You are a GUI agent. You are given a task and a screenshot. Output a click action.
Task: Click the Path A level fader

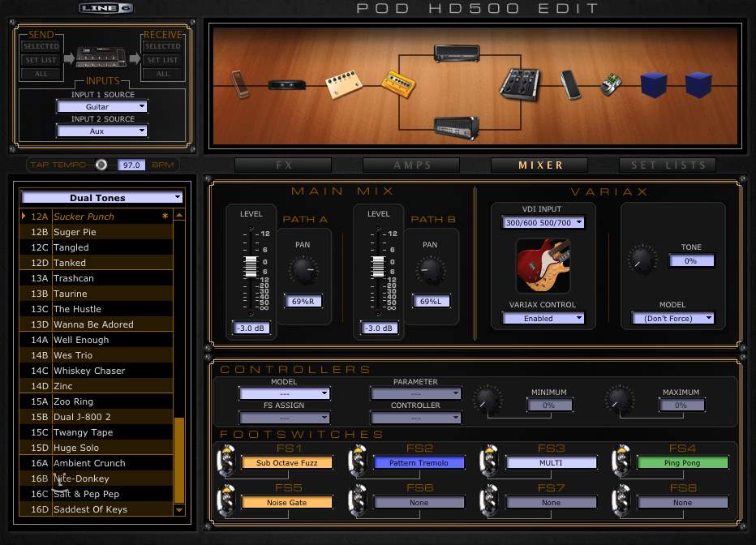coord(251,267)
